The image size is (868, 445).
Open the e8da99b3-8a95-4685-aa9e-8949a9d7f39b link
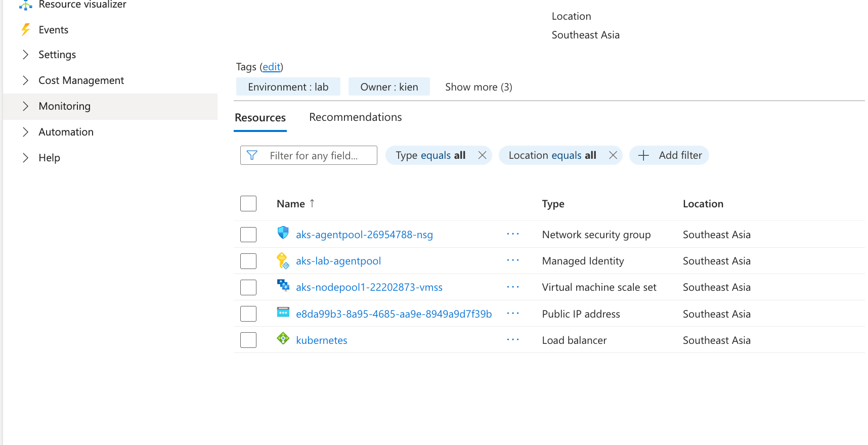(394, 314)
